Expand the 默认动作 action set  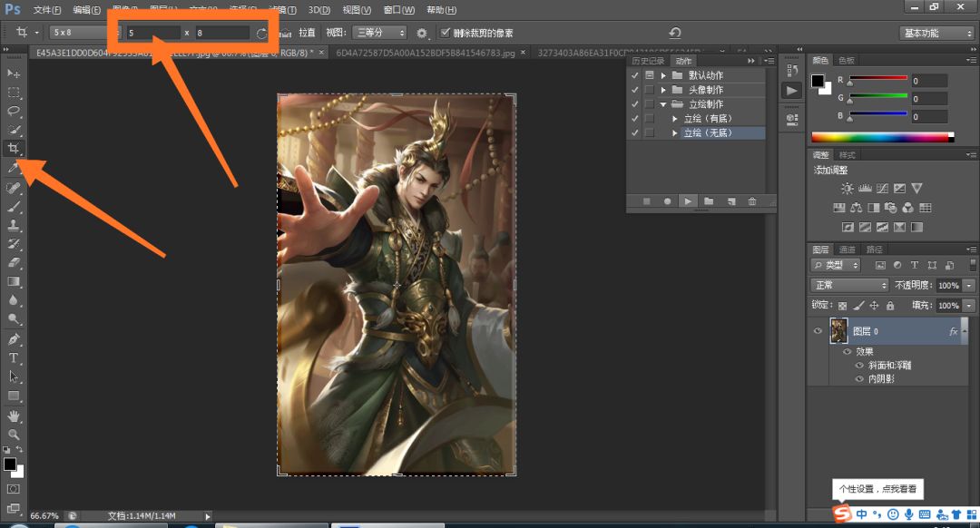[663, 75]
